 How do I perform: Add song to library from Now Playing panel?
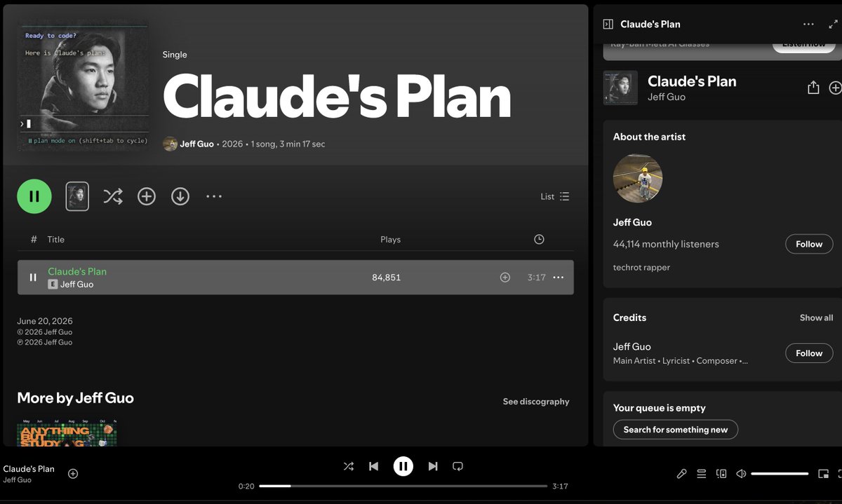835,88
